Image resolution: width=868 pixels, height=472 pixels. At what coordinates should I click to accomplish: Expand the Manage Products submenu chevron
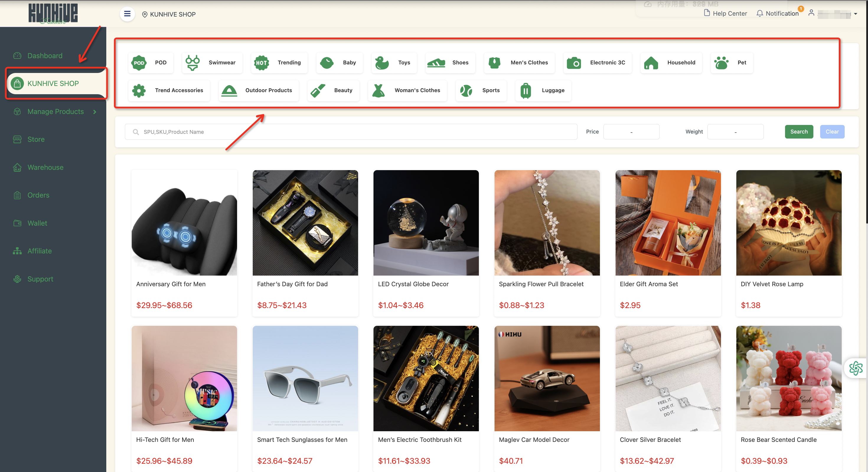click(x=95, y=112)
